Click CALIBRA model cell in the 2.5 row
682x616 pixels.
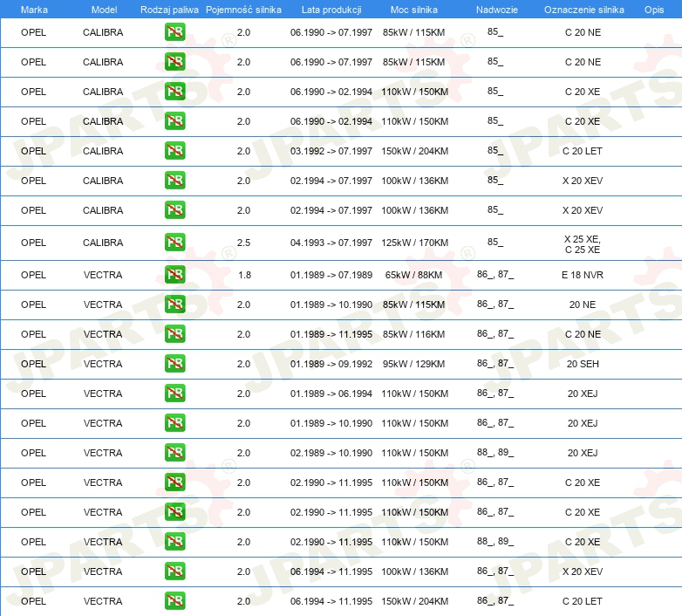click(x=103, y=243)
